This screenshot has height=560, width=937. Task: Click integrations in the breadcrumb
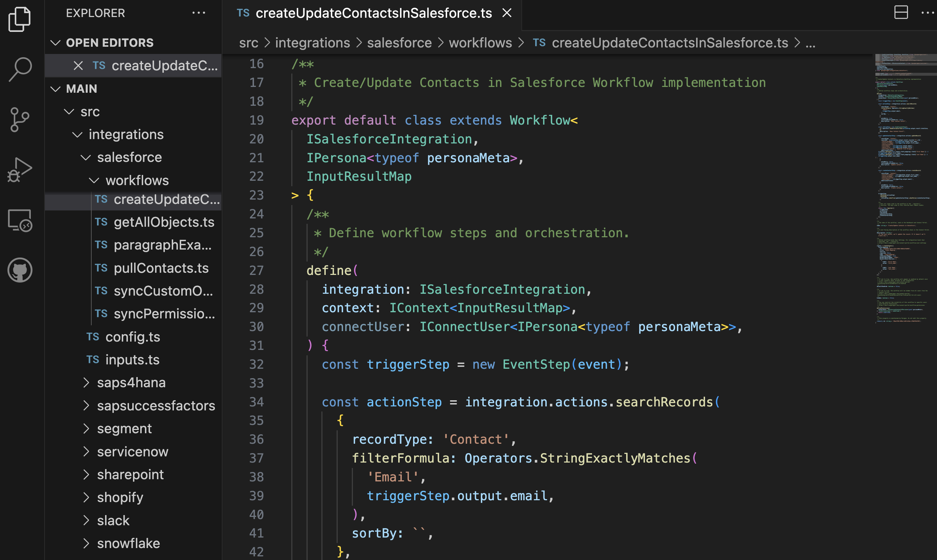312,43
